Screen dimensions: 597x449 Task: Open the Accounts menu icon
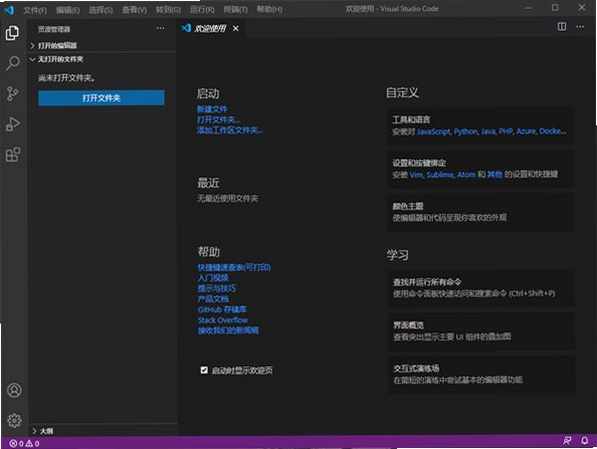pyautogui.click(x=14, y=390)
